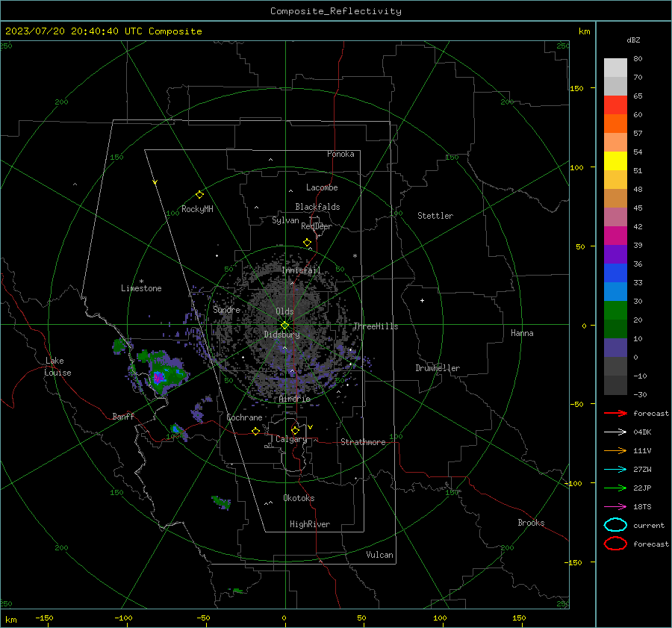The image size is (672, 628).
Task: Click the Composite_Reflectivity title
Action: 336,11
